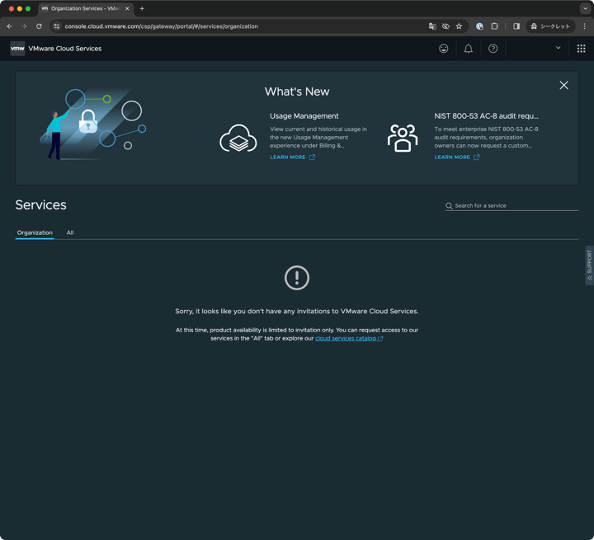
Task: Click the translate page icon
Action: click(x=432, y=26)
